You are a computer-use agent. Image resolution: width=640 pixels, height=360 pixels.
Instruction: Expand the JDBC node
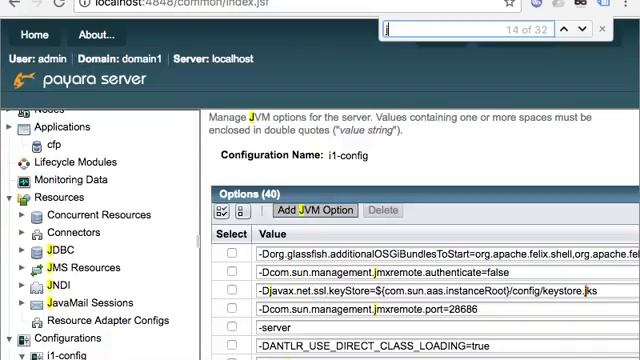pyautogui.click(x=22, y=250)
